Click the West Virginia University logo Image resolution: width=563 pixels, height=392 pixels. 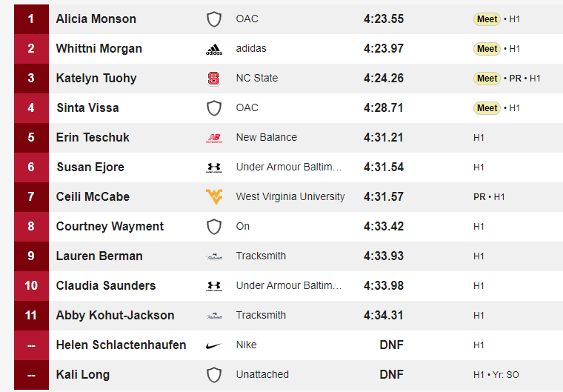click(x=214, y=197)
